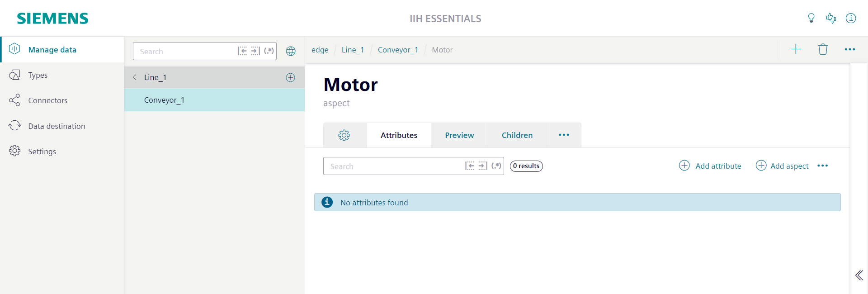Switch to the Preview tab
868x294 pixels.
coord(459,135)
